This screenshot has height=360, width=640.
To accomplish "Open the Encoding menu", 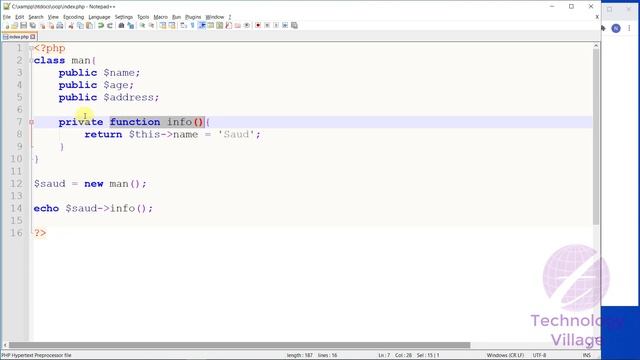I will [73, 17].
